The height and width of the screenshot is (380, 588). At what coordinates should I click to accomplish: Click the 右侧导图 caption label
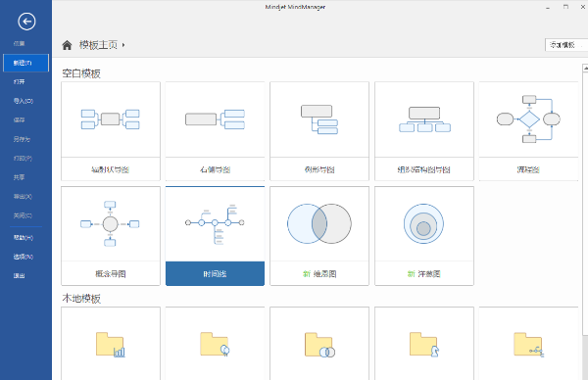[215, 169]
